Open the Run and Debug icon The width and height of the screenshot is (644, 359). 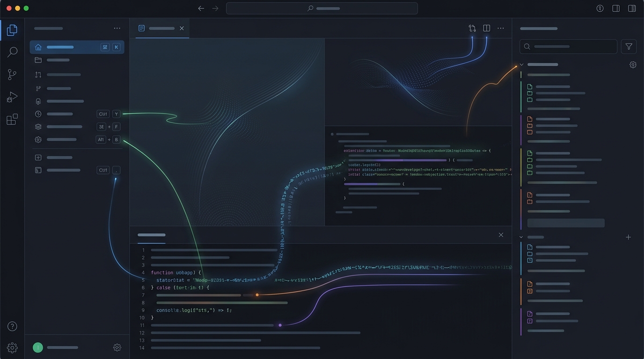12,97
